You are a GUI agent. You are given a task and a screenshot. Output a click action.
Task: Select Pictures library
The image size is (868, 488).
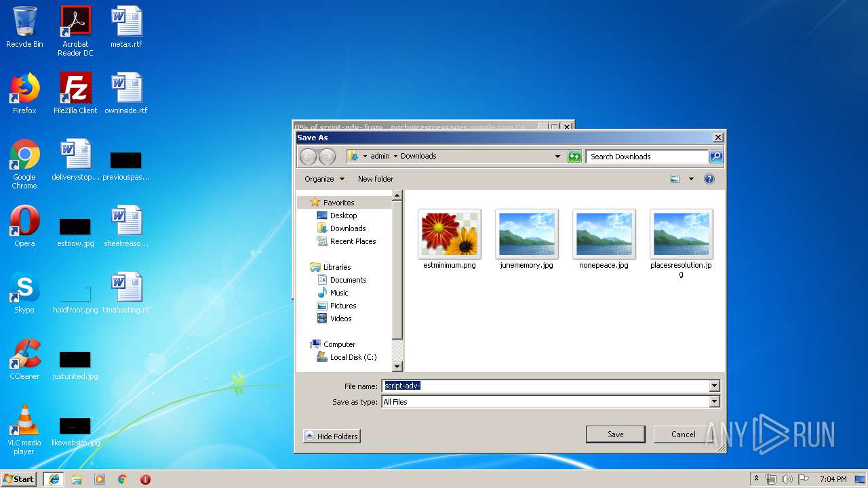coord(336,306)
